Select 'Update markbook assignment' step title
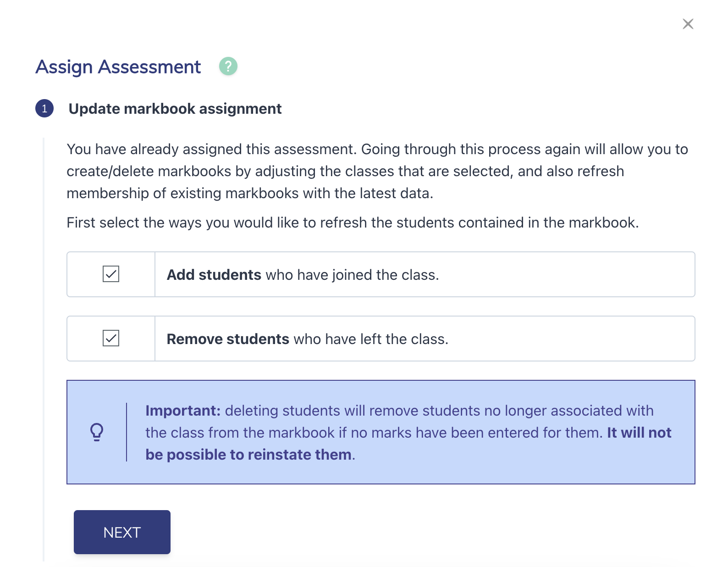Screen dimensions: 728x567 pyautogui.click(x=175, y=109)
